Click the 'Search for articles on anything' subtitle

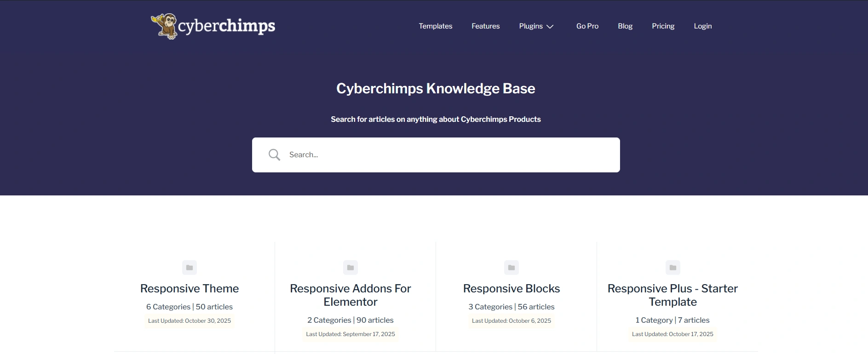click(436, 119)
